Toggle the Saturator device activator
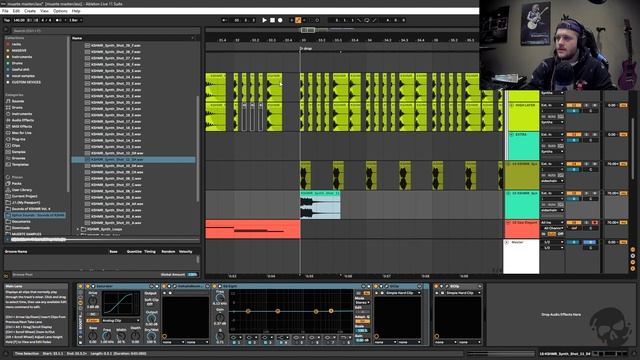 pos(88,287)
